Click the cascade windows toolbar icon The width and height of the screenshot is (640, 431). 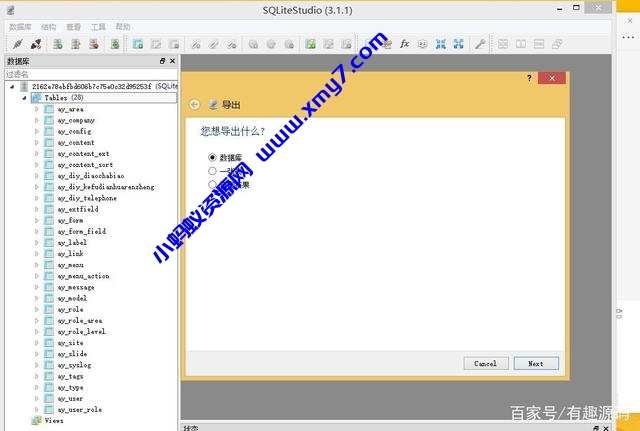(557, 44)
